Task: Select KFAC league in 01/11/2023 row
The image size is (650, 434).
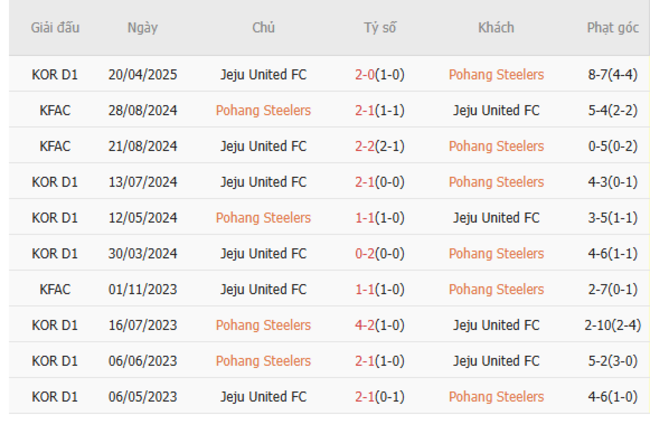Action: click(55, 290)
